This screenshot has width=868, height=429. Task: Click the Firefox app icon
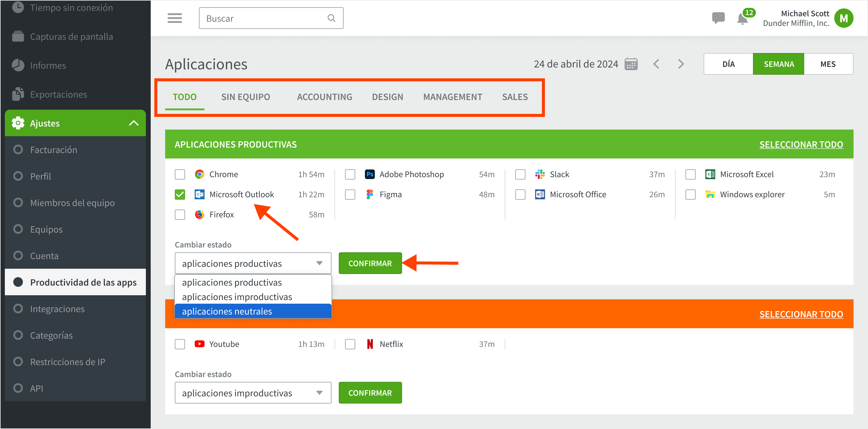(x=200, y=214)
